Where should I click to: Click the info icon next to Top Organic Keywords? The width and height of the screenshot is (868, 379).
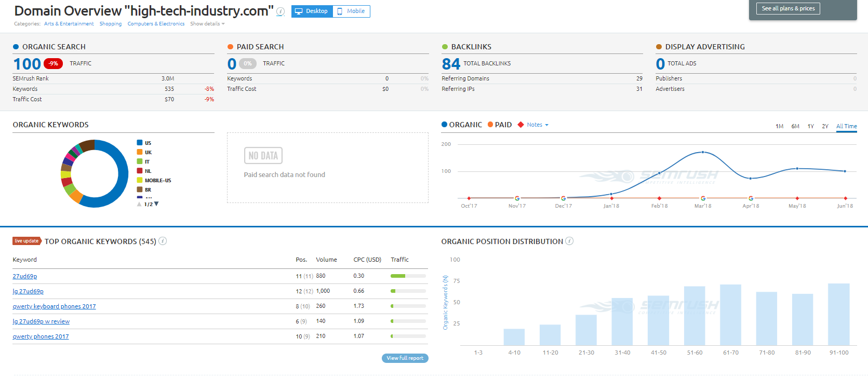coord(163,241)
